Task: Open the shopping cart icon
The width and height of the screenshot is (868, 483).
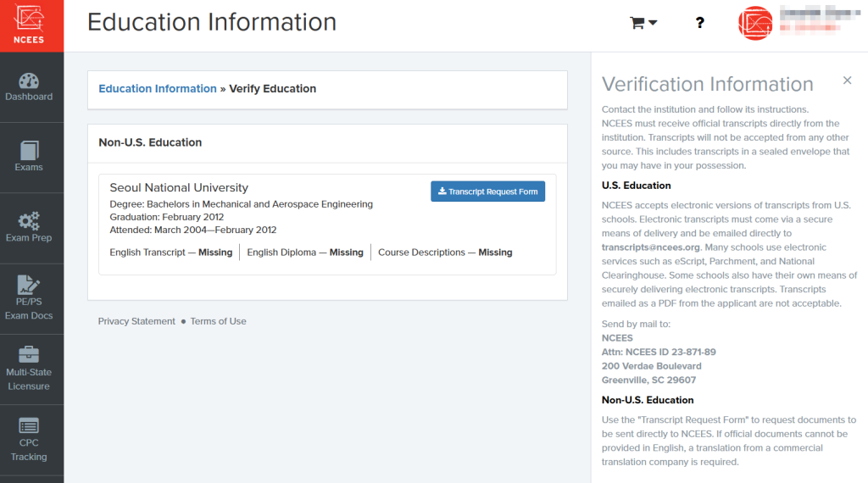Action: click(637, 23)
